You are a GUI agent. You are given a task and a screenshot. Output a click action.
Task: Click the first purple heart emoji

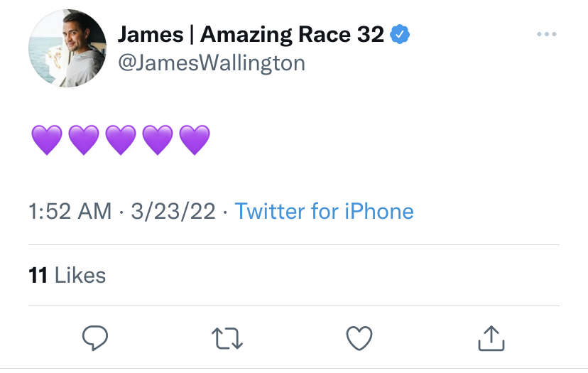click(x=47, y=140)
